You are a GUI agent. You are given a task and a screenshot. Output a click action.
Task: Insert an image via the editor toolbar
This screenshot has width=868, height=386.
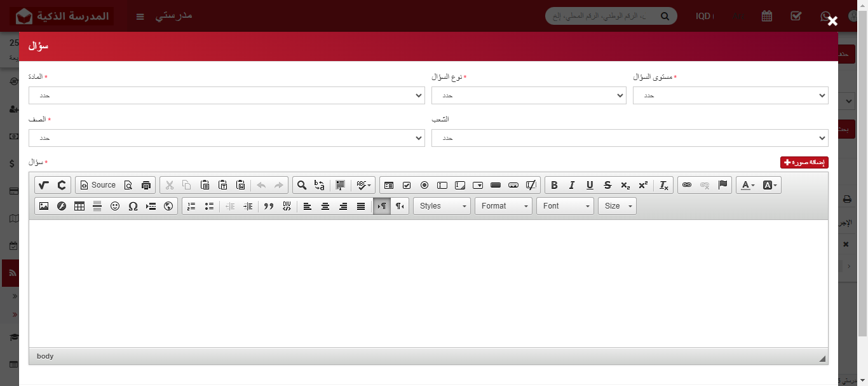point(44,206)
